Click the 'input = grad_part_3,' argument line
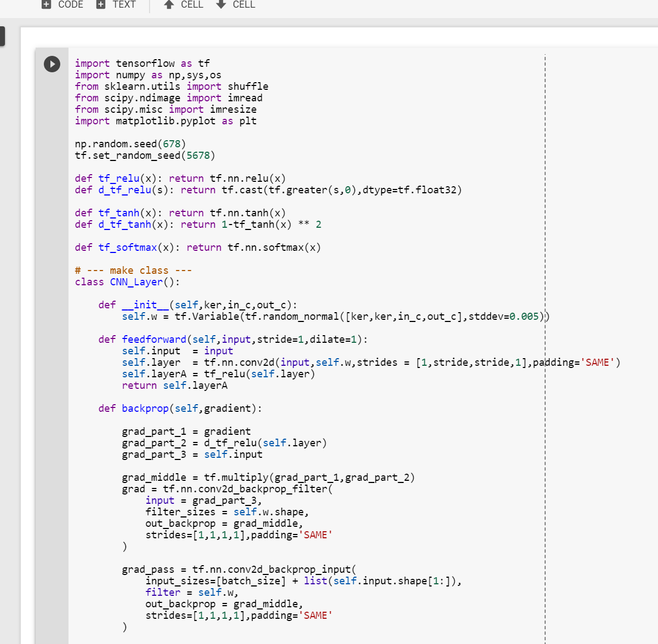 204,501
